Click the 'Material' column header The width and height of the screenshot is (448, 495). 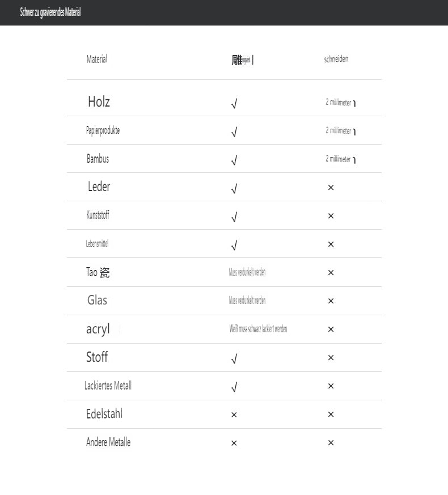pos(97,59)
